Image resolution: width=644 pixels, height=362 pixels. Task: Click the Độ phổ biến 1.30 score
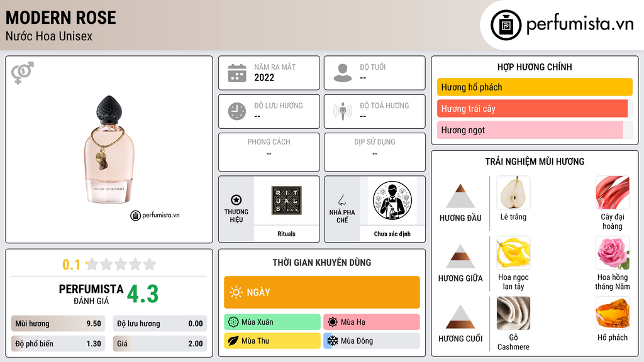(x=58, y=344)
